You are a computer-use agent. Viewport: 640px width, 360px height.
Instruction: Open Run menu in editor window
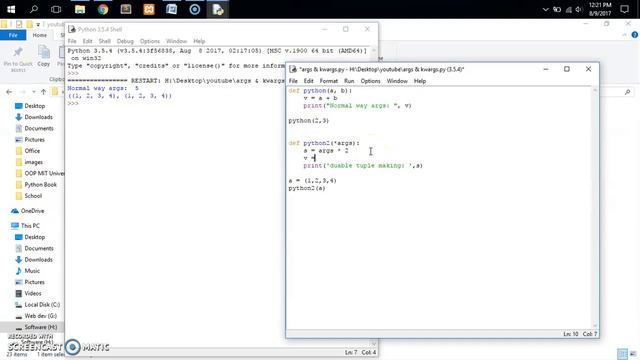(349, 81)
